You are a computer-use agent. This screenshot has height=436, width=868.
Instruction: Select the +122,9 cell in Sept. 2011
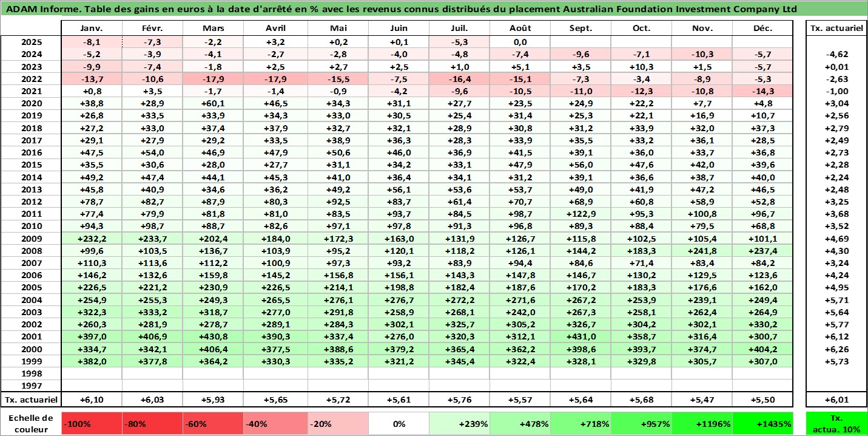point(581,214)
